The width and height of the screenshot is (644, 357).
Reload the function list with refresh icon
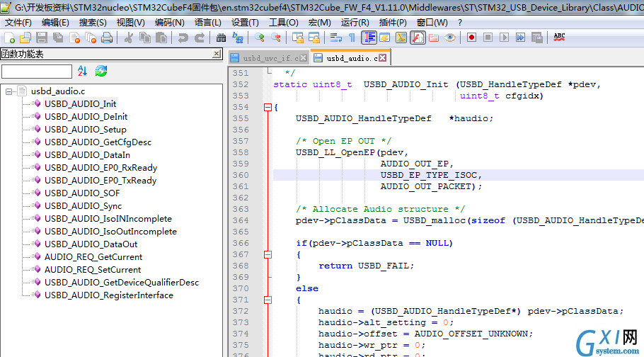click(x=101, y=71)
